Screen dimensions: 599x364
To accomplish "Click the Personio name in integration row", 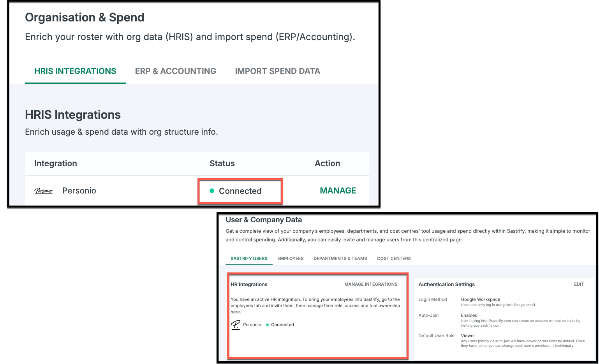I will (79, 191).
